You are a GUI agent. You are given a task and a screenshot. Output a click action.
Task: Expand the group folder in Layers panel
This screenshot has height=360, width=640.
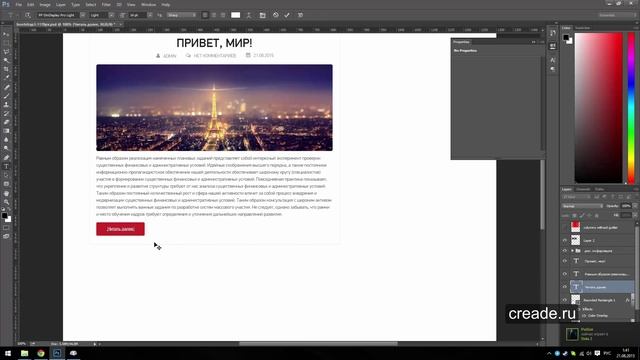[x=572, y=251]
